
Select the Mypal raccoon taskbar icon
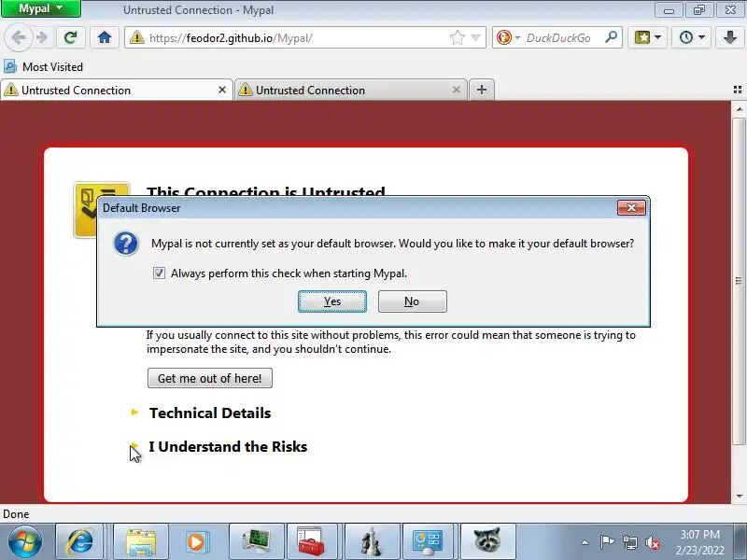[487, 541]
